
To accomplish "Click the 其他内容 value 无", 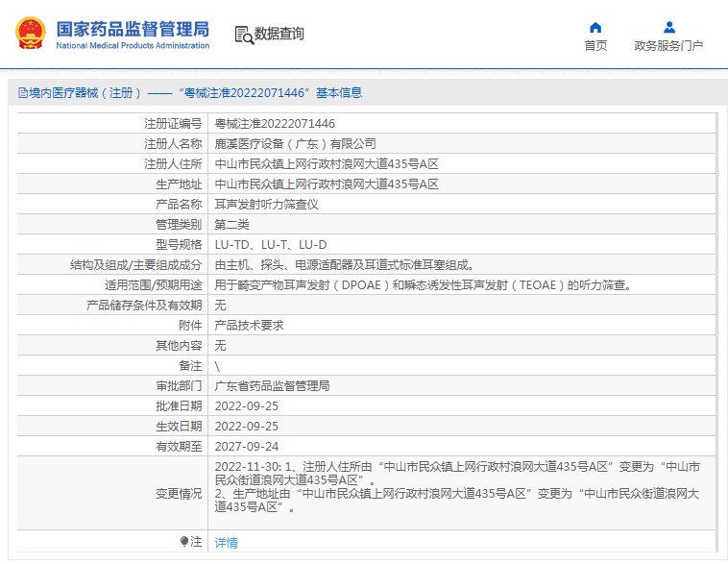I will 220,346.
